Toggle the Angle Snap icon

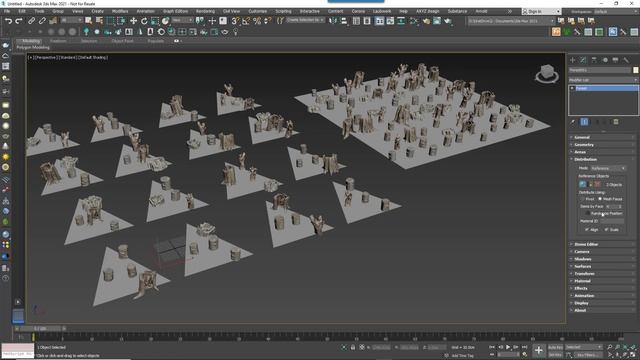pyautogui.click(x=246, y=20)
